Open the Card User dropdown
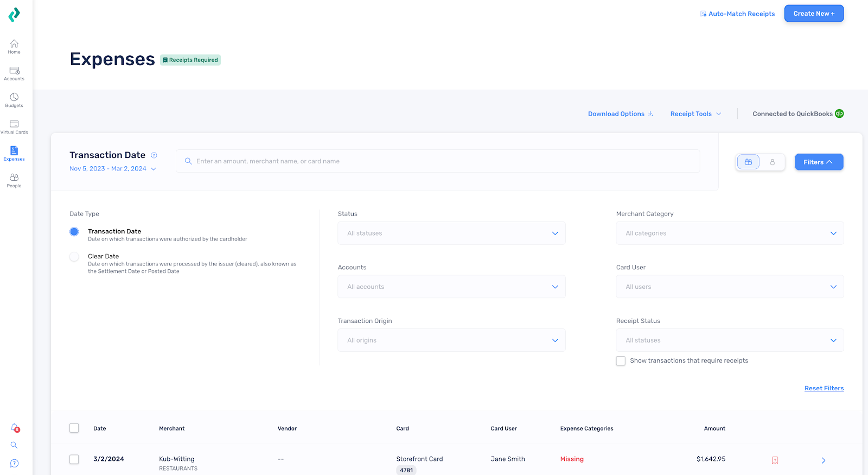 (730, 287)
